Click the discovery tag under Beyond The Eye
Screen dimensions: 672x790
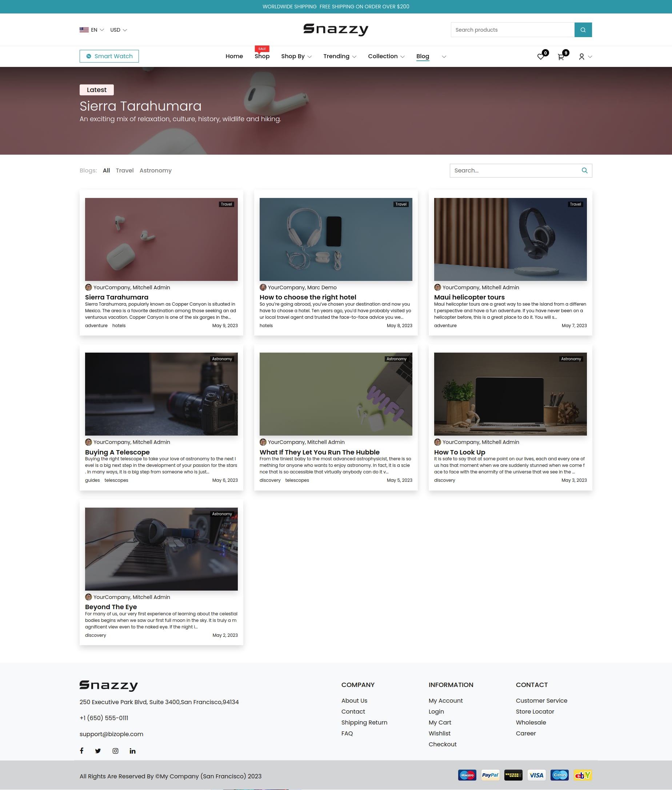96,635
